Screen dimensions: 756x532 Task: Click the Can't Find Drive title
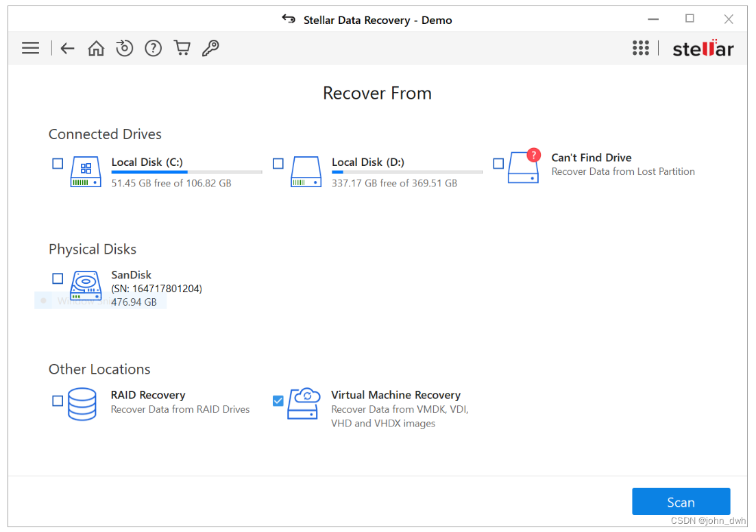592,158
